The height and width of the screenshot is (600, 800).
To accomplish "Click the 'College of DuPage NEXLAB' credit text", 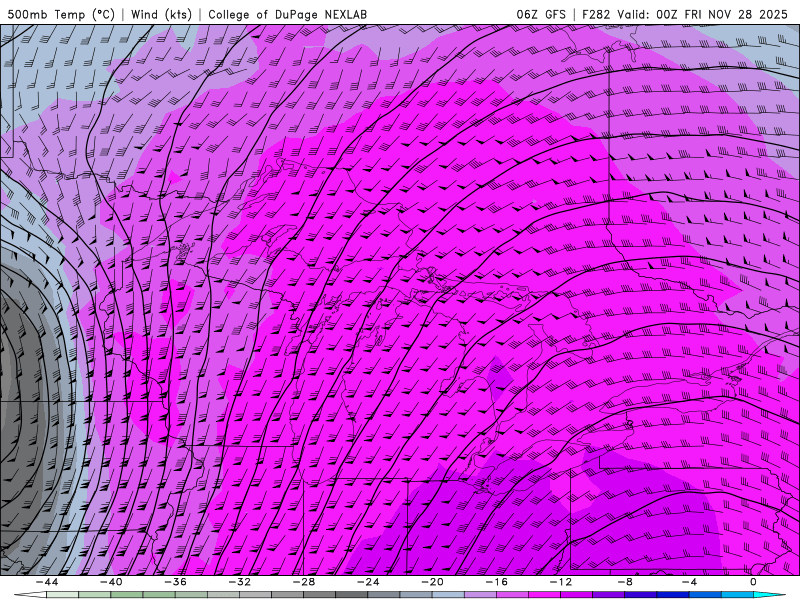I will pyautogui.click(x=287, y=15).
